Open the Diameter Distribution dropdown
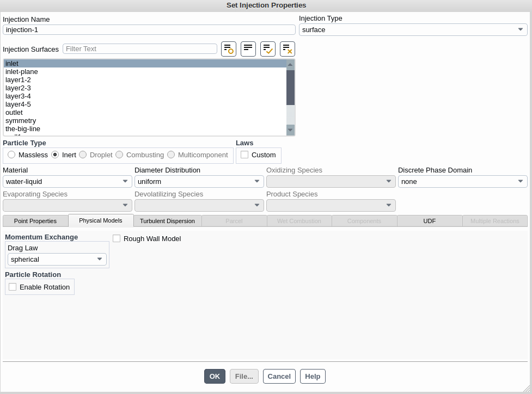 coord(199,182)
